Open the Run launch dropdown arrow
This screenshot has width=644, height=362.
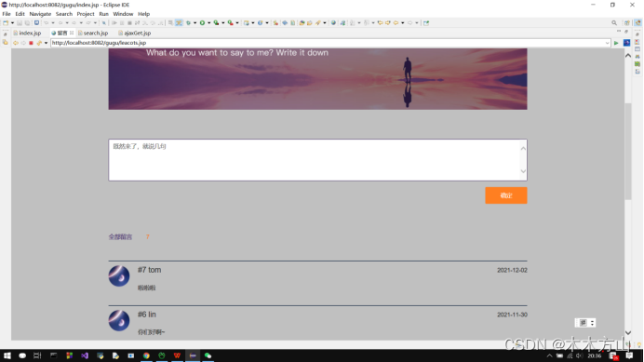[208, 23]
